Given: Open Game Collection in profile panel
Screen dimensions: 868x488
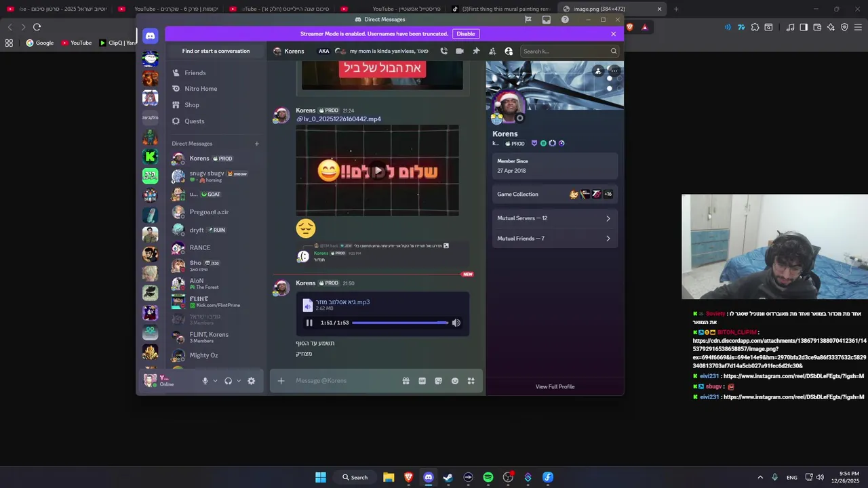Looking at the screenshot, I should pos(555,194).
